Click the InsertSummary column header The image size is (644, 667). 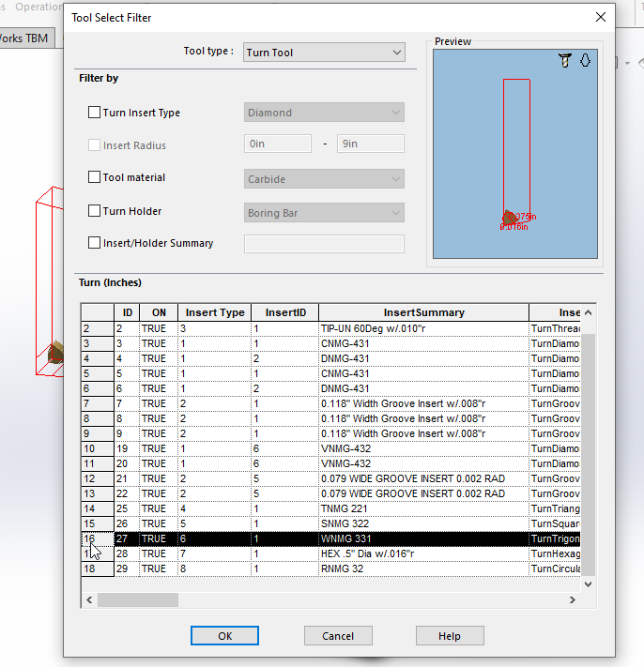pyautogui.click(x=423, y=312)
